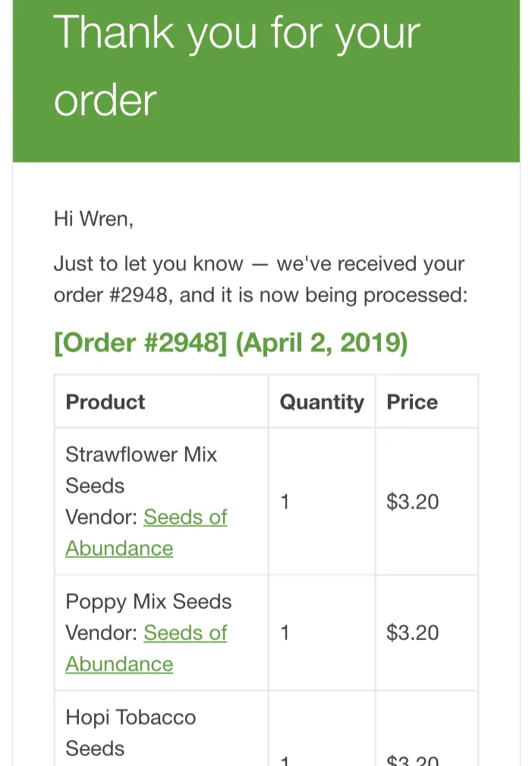Click "order #2948" in the processing sentence
This screenshot has height=766, width=532.
coord(111,295)
